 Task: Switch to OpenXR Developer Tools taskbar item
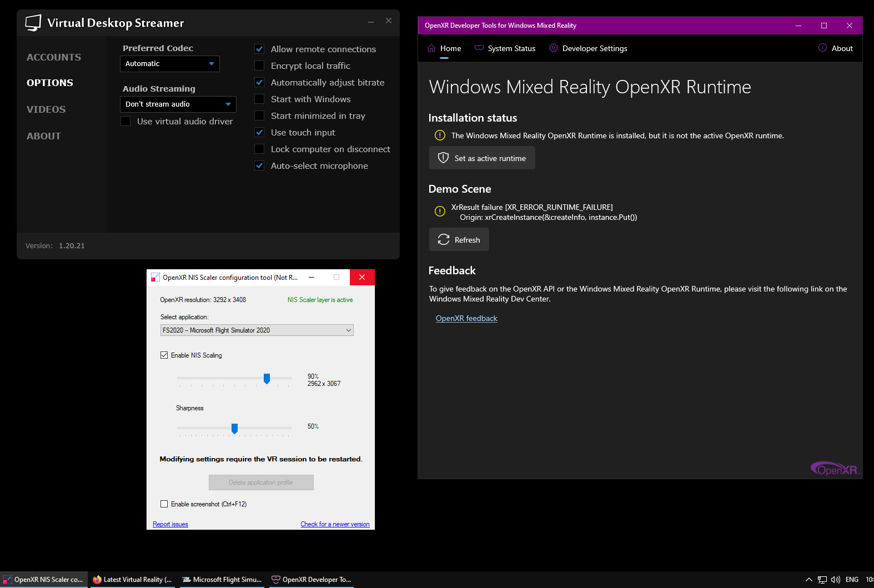(x=312, y=580)
